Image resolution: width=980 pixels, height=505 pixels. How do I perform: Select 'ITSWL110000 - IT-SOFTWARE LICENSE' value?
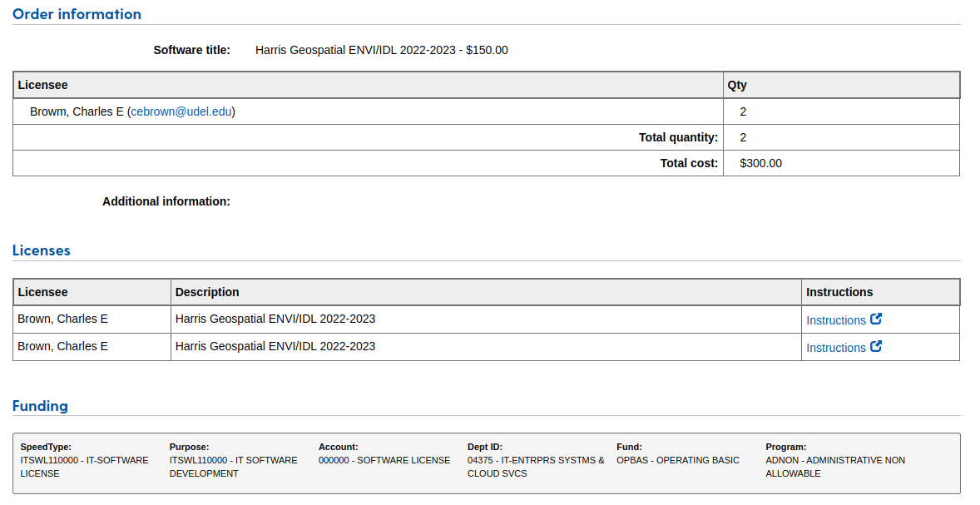pos(84,467)
